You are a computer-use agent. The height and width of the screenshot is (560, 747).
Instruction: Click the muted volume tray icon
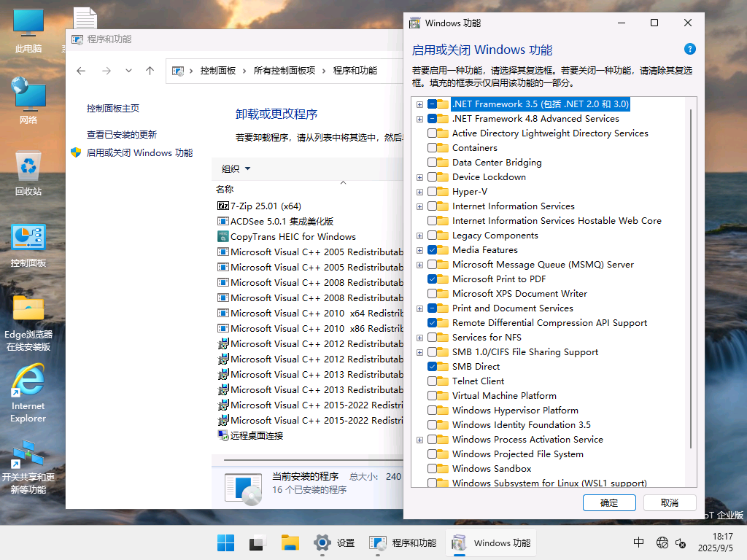click(x=681, y=542)
